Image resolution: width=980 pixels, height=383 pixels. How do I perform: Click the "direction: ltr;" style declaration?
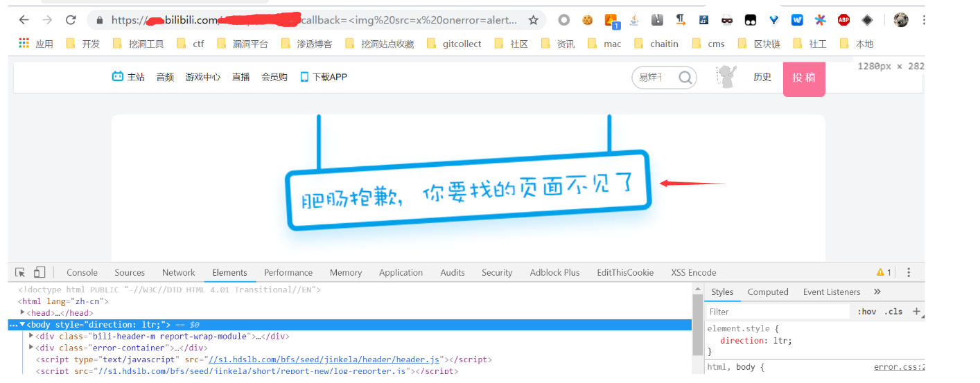(756, 340)
